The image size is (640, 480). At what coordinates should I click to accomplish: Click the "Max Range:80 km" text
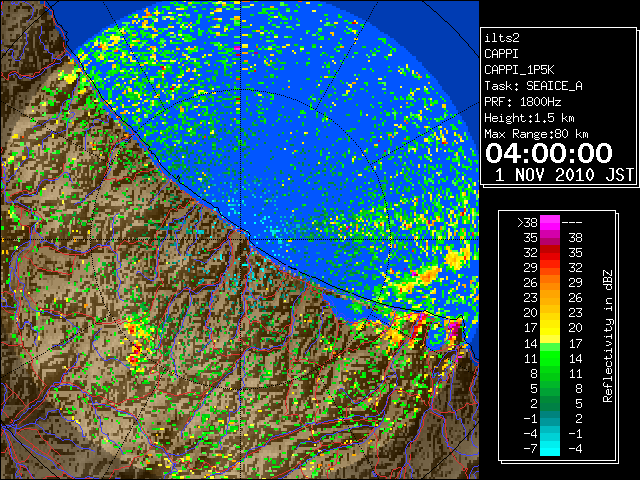click(536, 134)
